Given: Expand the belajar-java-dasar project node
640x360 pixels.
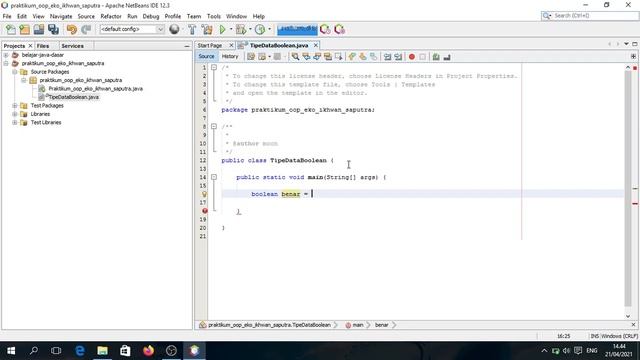Looking at the screenshot, I should pos(6,55).
